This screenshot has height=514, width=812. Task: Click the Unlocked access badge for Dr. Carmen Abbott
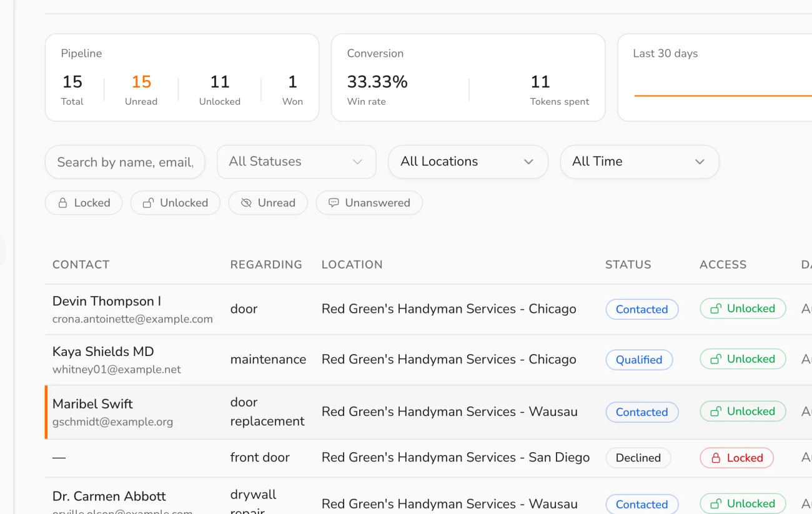tap(743, 504)
